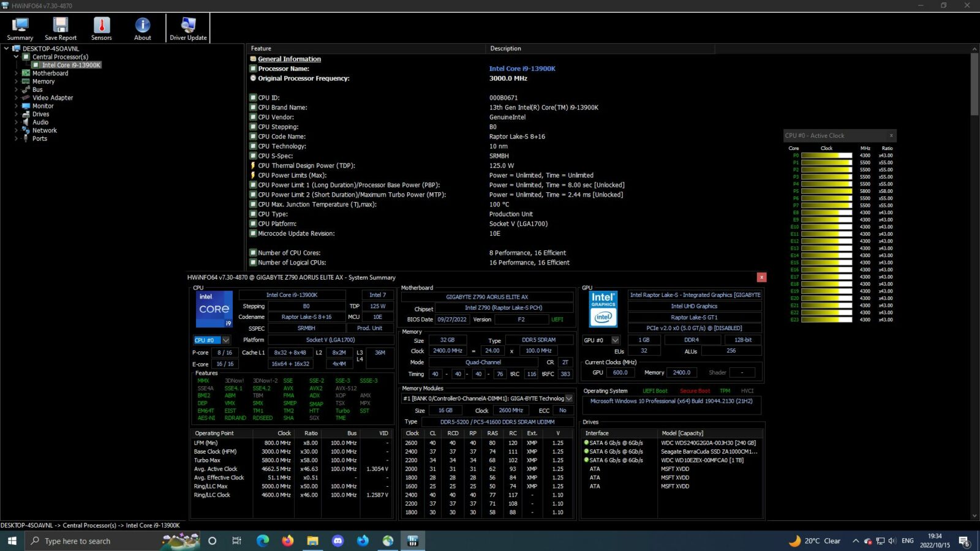Screen dimensions: 980x551
Task: Launch the Driver Update tool
Action: click(188, 28)
